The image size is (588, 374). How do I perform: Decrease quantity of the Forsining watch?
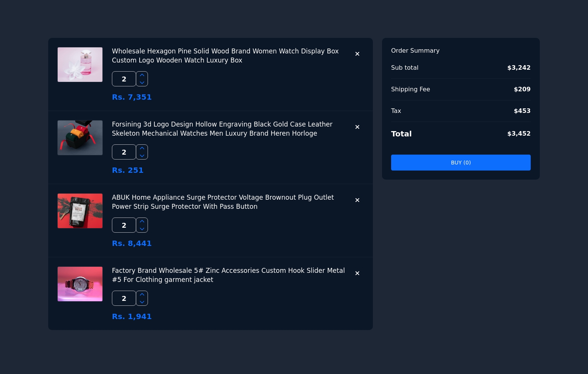point(142,156)
